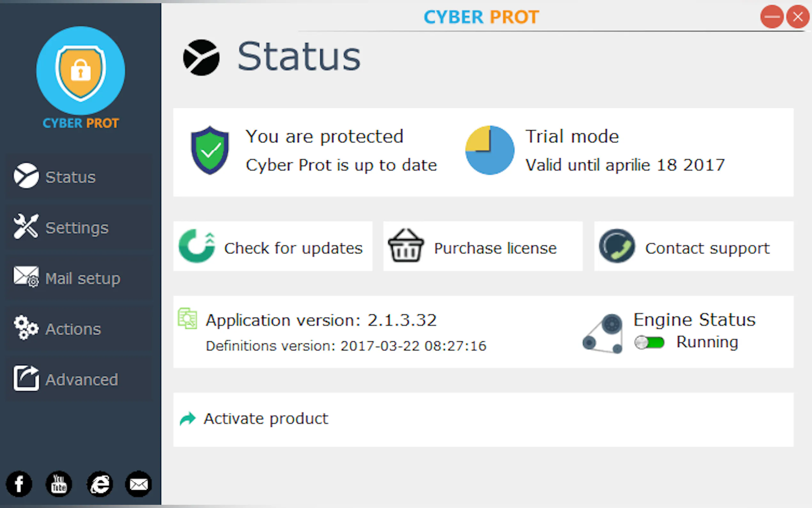Viewport: 812px width, 508px height.
Task: Open the Status section in sidebar
Action: pyautogui.click(x=70, y=177)
